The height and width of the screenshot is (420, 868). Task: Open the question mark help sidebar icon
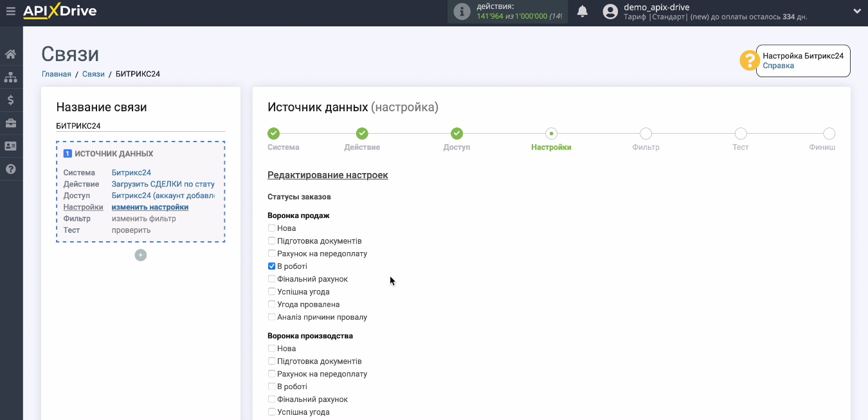[10, 169]
